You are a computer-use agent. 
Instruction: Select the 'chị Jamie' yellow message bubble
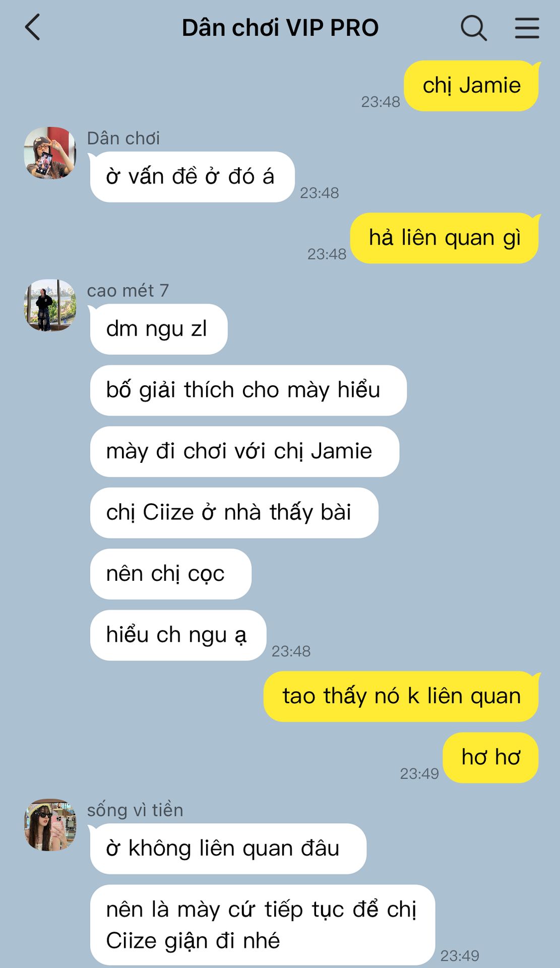click(472, 86)
